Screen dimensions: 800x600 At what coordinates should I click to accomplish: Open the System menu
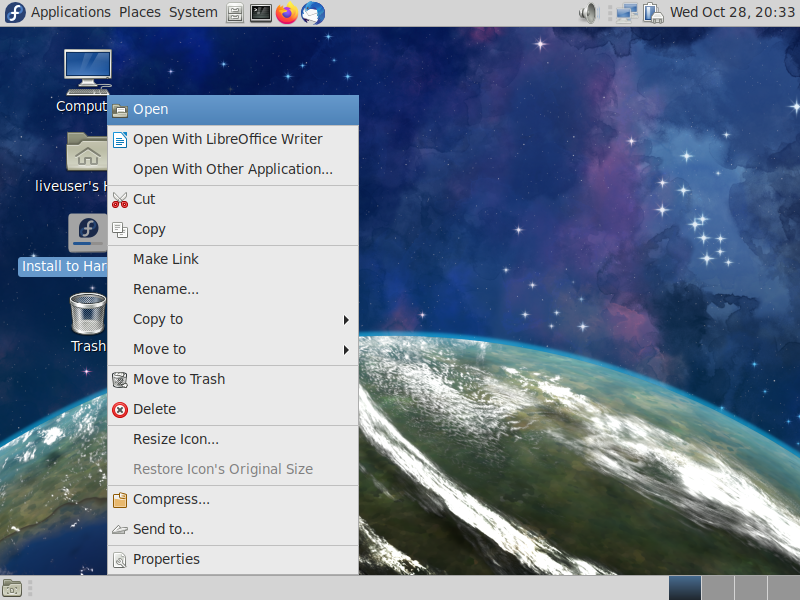(193, 12)
